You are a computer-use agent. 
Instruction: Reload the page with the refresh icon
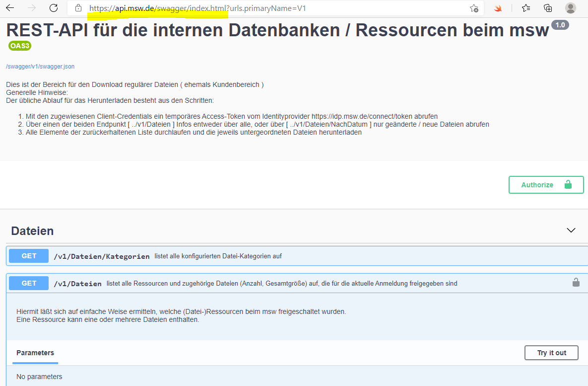click(x=54, y=8)
